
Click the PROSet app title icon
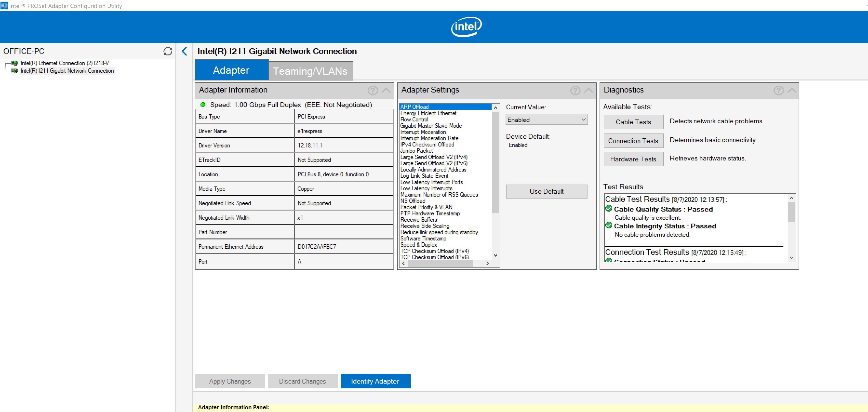(4, 6)
